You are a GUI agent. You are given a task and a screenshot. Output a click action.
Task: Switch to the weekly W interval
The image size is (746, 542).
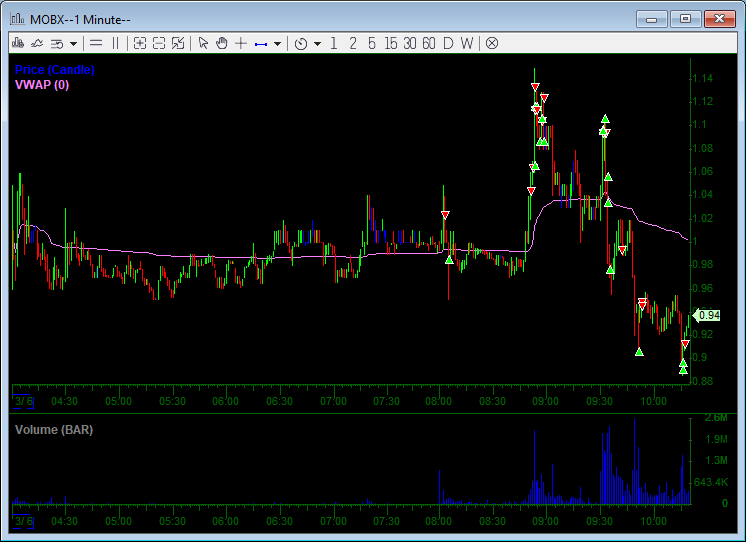pyautogui.click(x=467, y=44)
